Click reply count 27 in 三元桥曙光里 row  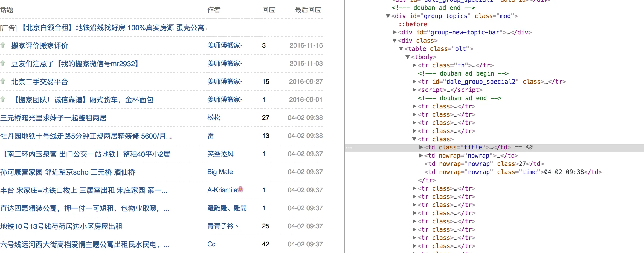[x=266, y=118]
